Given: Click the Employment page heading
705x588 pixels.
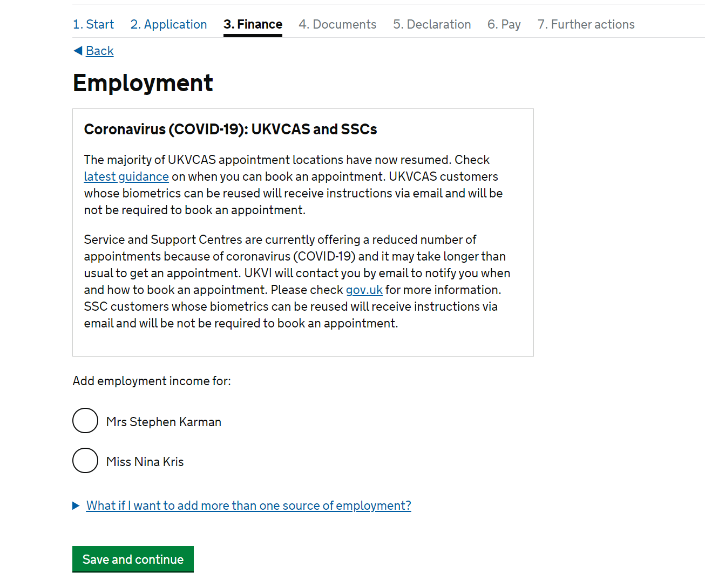Looking at the screenshot, I should (143, 83).
